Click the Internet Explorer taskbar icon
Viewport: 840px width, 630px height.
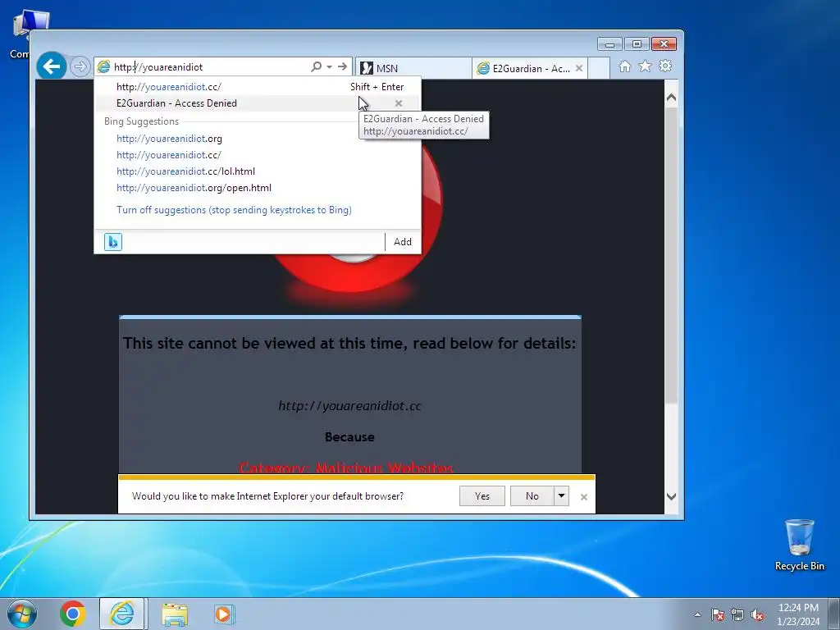tap(121, 614)
